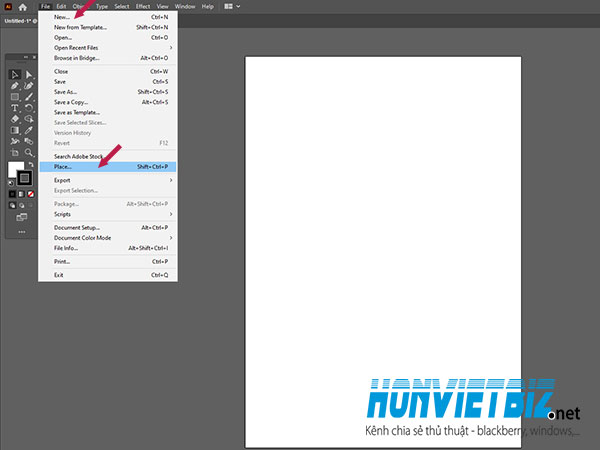This screenshot has width=600, height=450.
Task: Choose Save a Copy...
Action: [108, 102]
